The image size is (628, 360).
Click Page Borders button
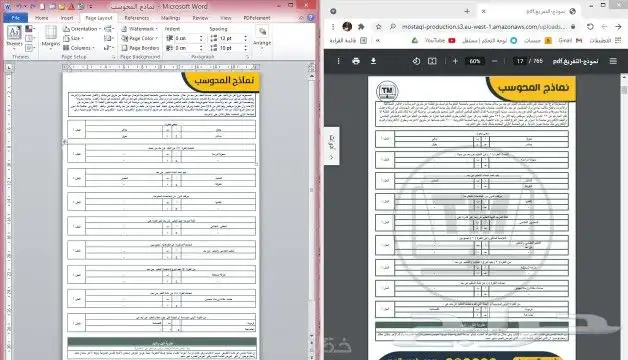[x=140, y=48]
